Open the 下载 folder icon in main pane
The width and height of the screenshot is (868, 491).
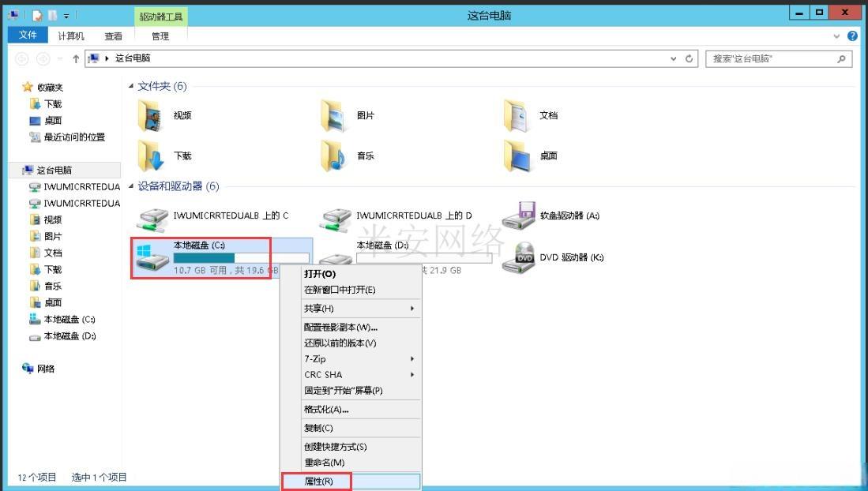click(x=150, y=156)
